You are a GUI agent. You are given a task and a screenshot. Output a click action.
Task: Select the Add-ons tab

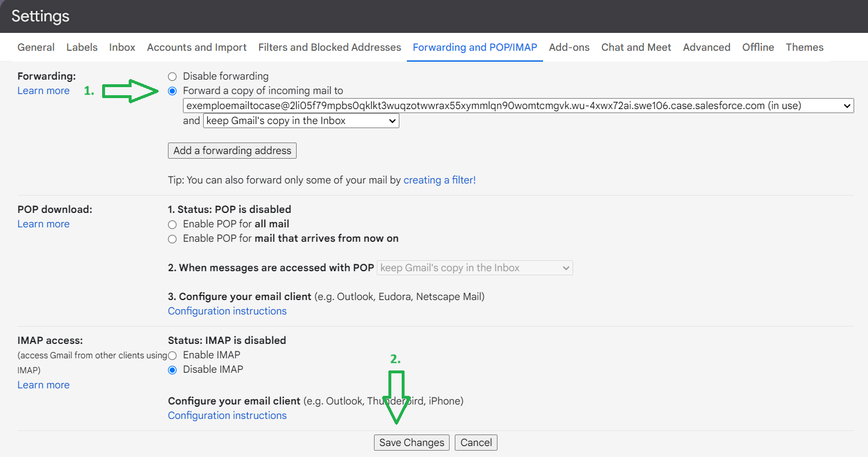click(x=569, y=47)
